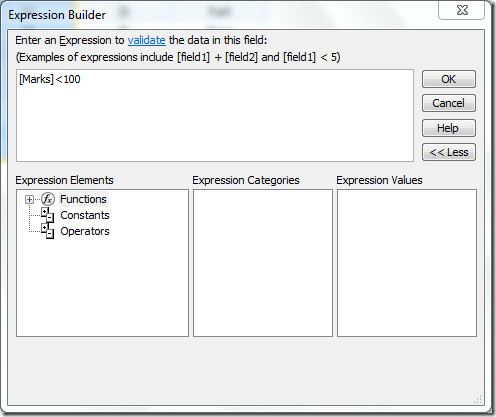The image size is (496, 417).
Task: Click the Expression Categories list box
Action: coord(263,263)
